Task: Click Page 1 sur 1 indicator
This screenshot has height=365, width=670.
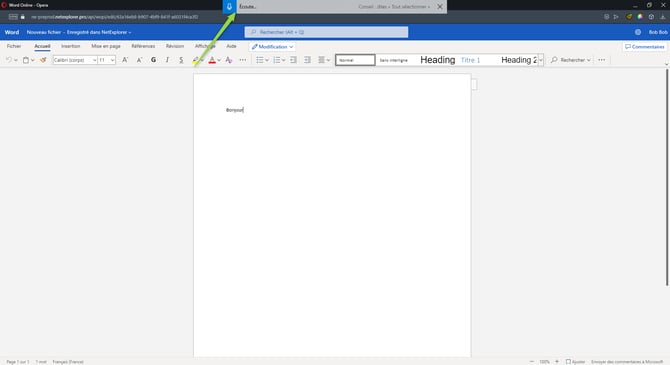Action: click(x=18, y=362)
